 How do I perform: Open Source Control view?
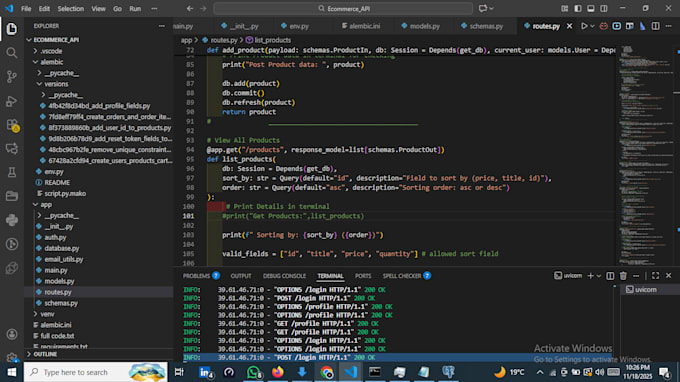click(x=12, y=77)
